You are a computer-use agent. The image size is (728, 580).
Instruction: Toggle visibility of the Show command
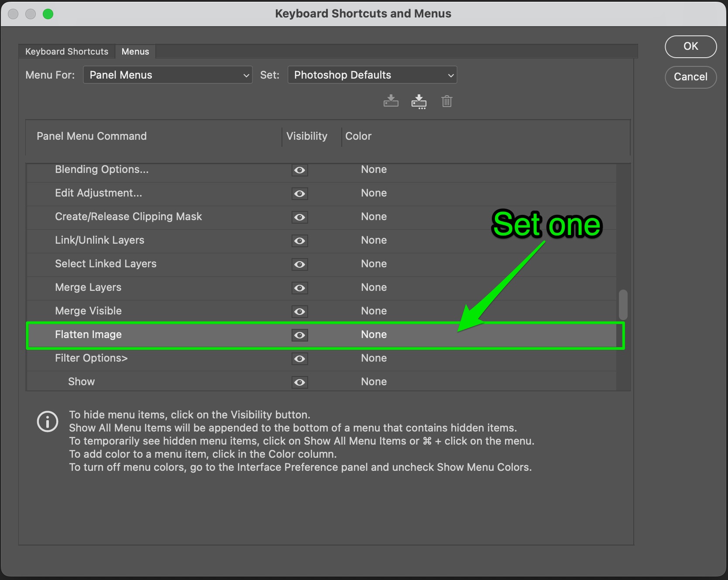coord(299,382)
